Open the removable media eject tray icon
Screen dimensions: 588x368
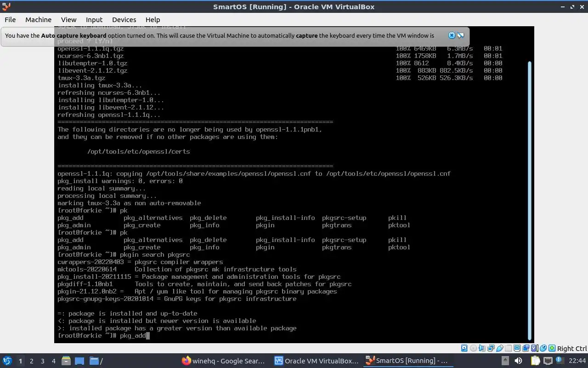tap(505, 361)
